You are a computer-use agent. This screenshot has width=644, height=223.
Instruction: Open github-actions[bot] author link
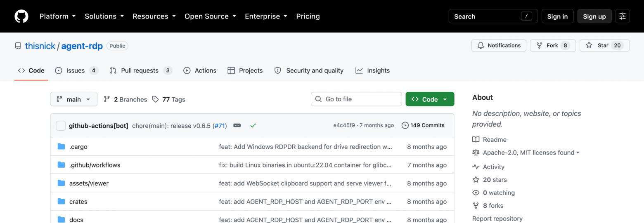99,126
